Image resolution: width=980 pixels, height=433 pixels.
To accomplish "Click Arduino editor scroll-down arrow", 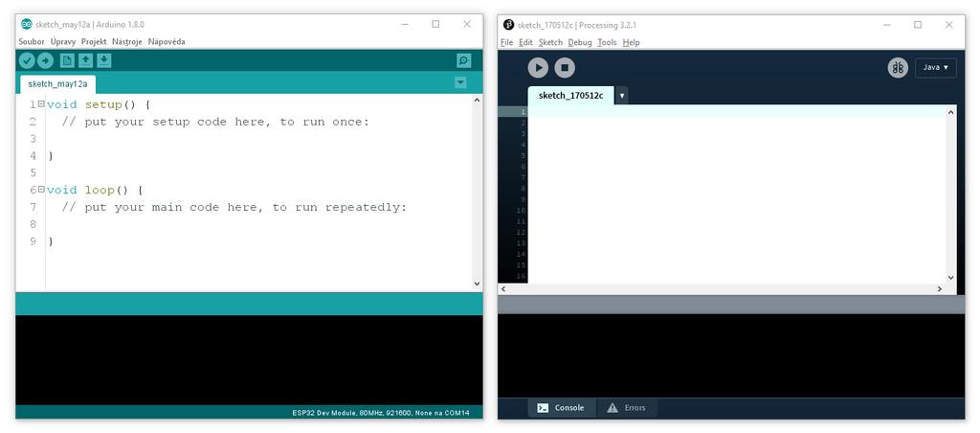I will click(x=477, y=285).
